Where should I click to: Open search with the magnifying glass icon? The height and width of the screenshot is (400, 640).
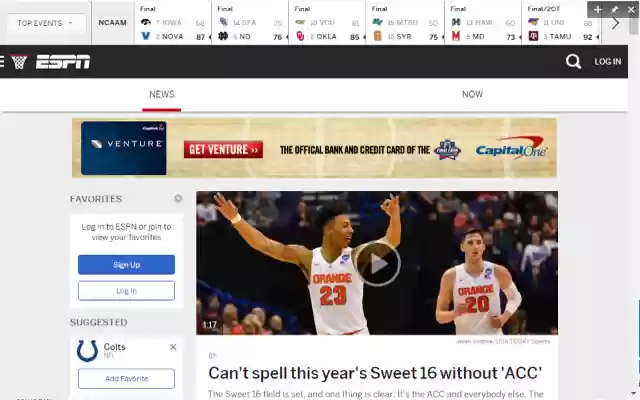573,62
